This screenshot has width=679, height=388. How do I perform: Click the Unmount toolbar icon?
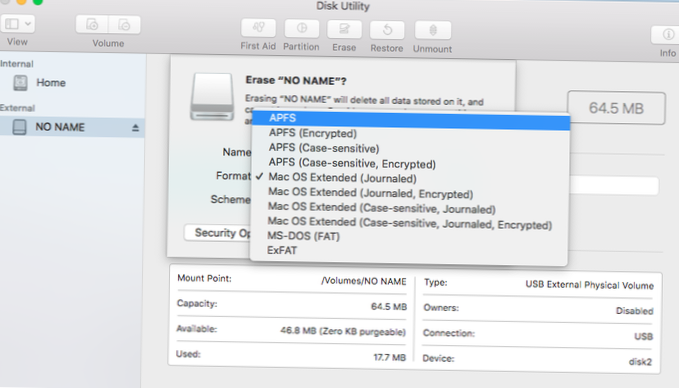[433, 30]
